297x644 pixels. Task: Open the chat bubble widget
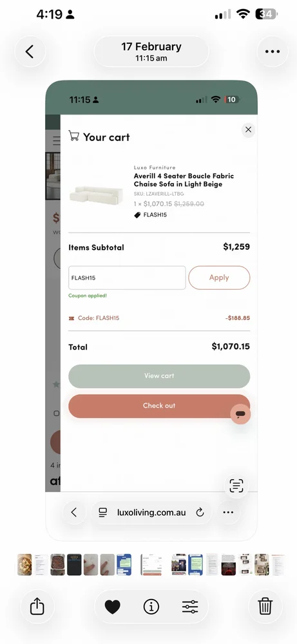(x=241, y=414)
